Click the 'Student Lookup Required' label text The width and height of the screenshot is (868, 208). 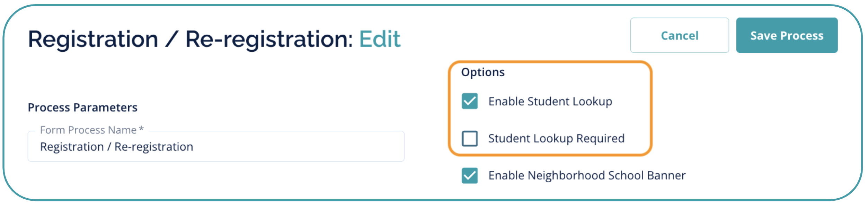pyautogui.click(x=556, y=139)
